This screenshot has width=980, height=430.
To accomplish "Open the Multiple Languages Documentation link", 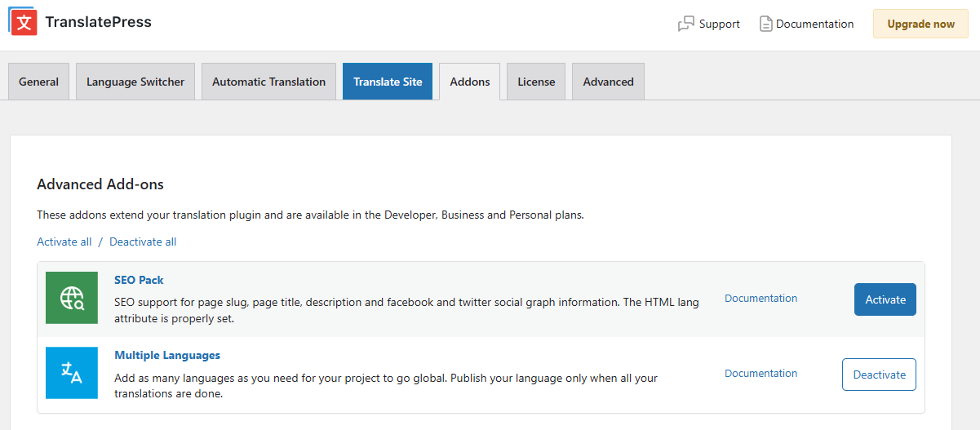I will 761,374.
